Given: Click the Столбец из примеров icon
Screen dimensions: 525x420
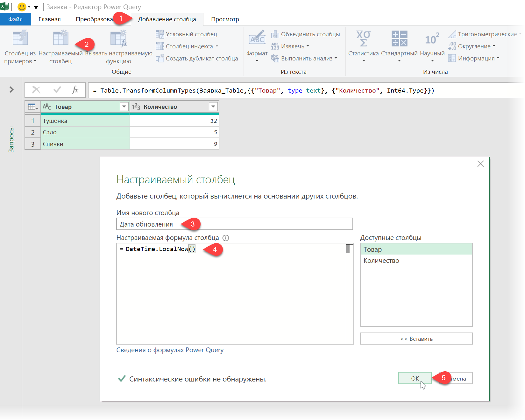Looking at the screenshot, I should [20, 38].
